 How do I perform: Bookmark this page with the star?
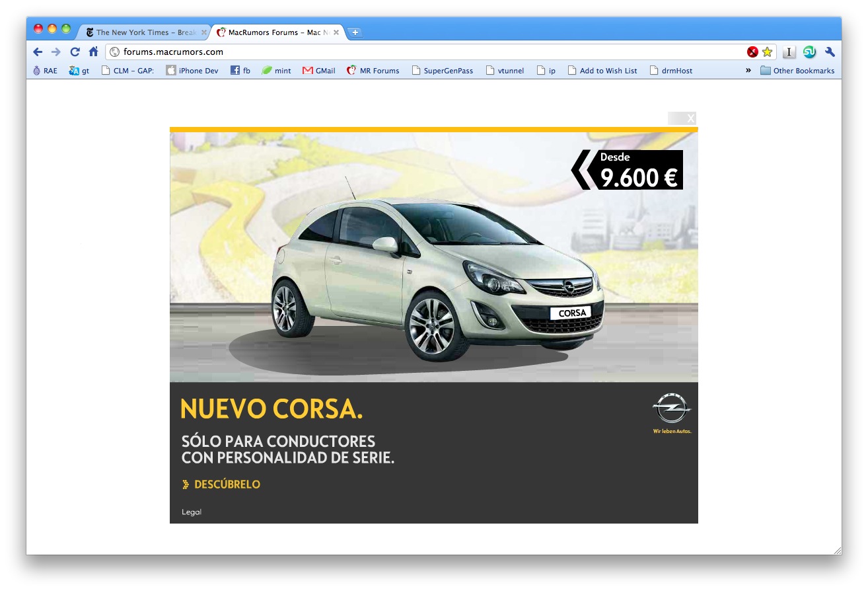[767, 52]
